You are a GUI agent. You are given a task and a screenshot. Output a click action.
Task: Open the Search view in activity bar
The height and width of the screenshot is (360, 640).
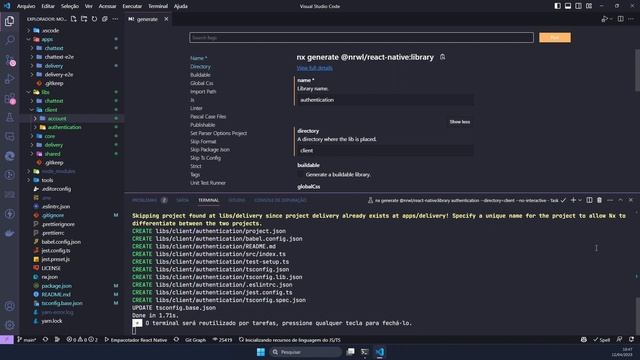pos(9,40)
